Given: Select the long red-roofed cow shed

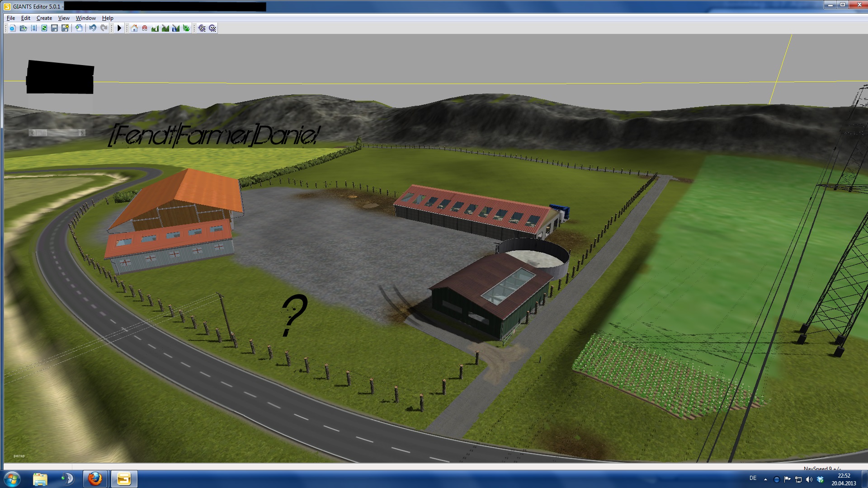Looking at the screenshot, I should click(x=475, y=211).
